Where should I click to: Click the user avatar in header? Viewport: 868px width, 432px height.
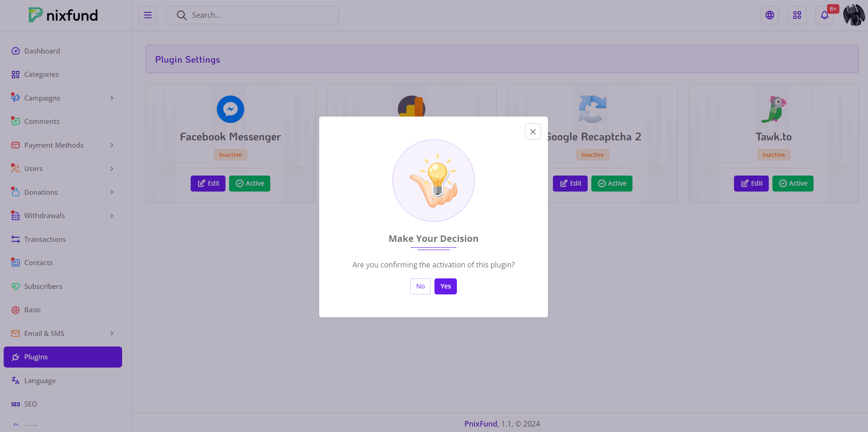pos(853,15)
